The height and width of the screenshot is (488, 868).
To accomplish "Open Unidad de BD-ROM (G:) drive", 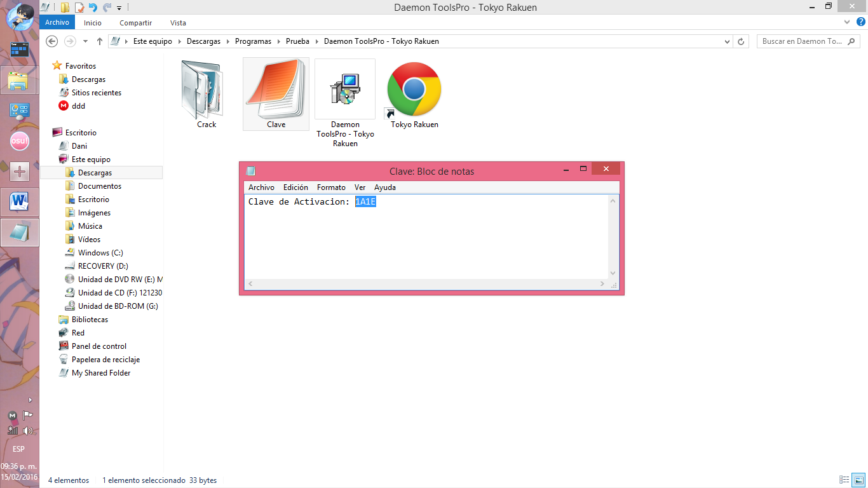I will [x=118, y=306].
